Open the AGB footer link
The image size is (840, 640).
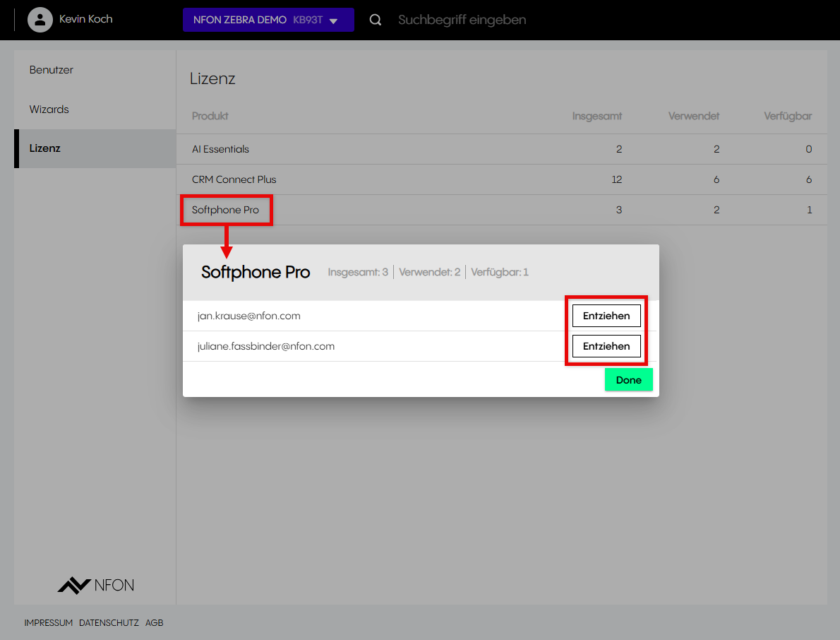154,623
